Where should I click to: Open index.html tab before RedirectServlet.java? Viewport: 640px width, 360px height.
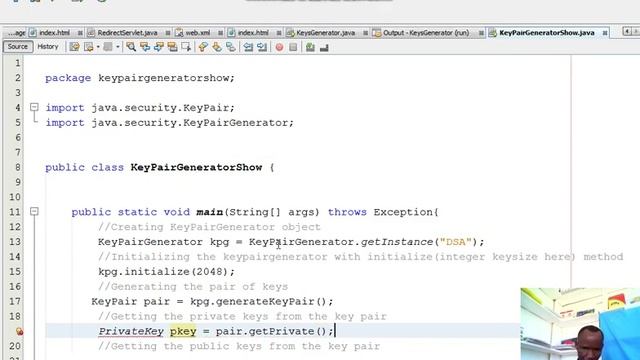pyautogui.click(x=54, y=33)
